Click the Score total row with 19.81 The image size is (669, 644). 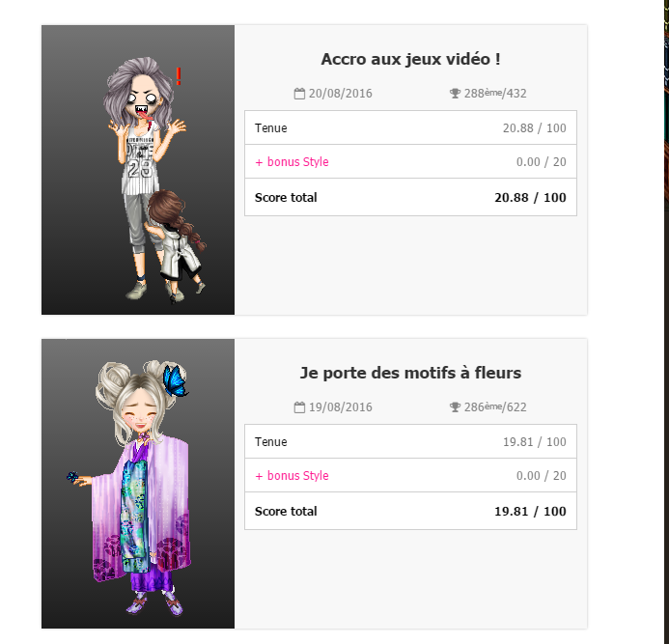[x=410, y=511]
